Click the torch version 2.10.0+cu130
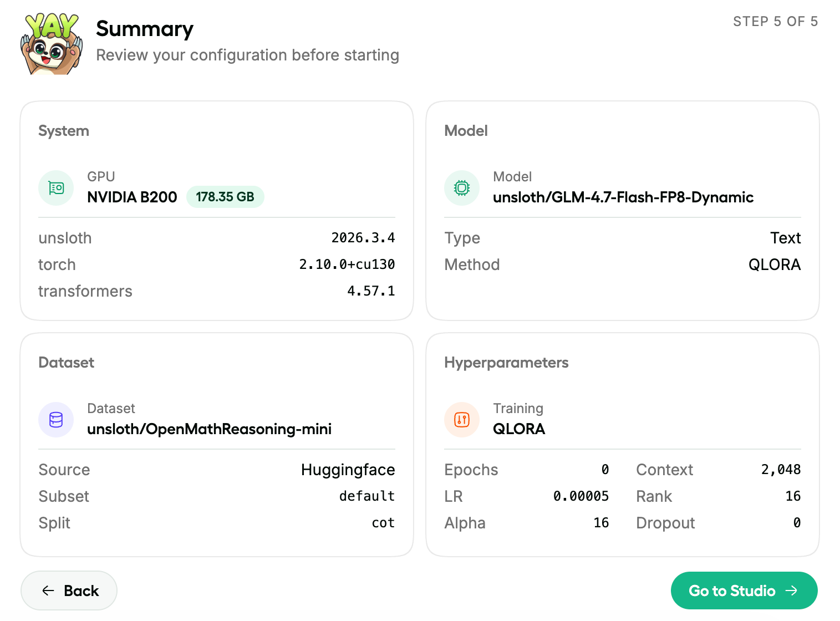 pos(347,264)
